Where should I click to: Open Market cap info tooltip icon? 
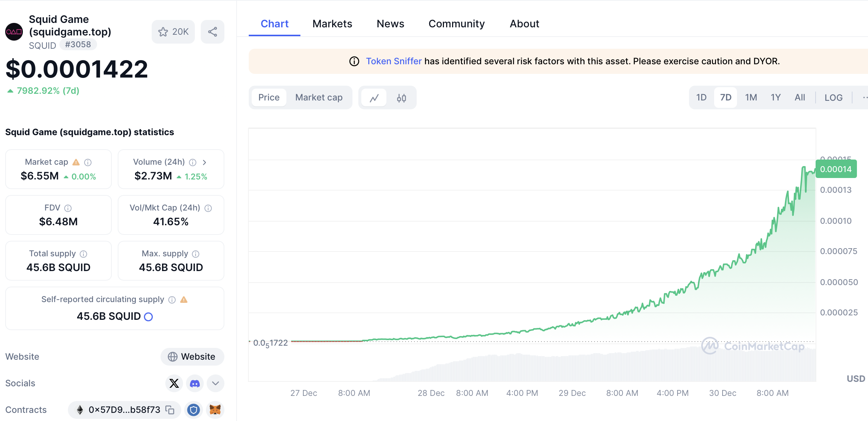point(88,162)
